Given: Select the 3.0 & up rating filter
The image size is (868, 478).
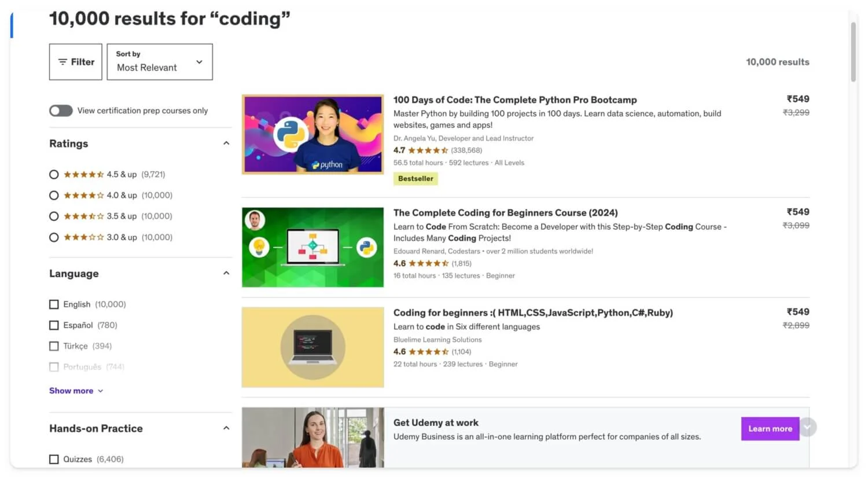Looking at the screenshot, I should tap(54, 237).
